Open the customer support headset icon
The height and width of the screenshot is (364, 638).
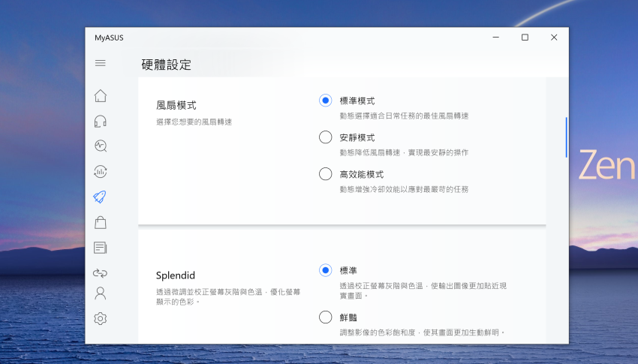point(100,121)
